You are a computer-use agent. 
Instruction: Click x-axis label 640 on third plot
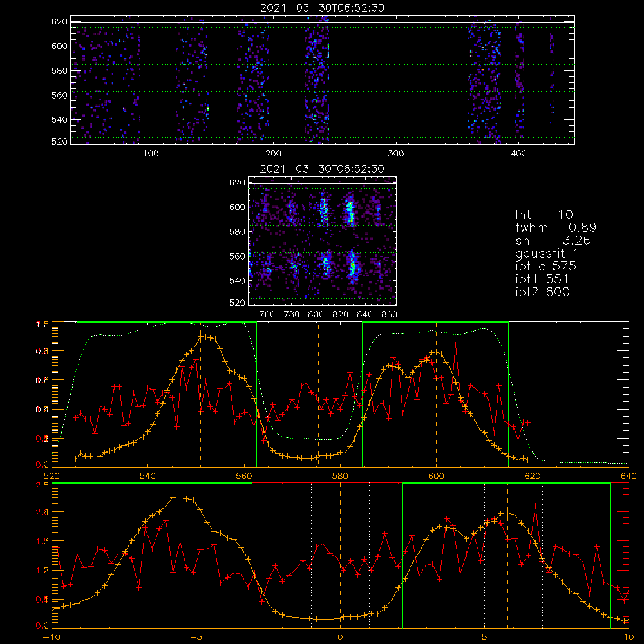tap(629, 476)
